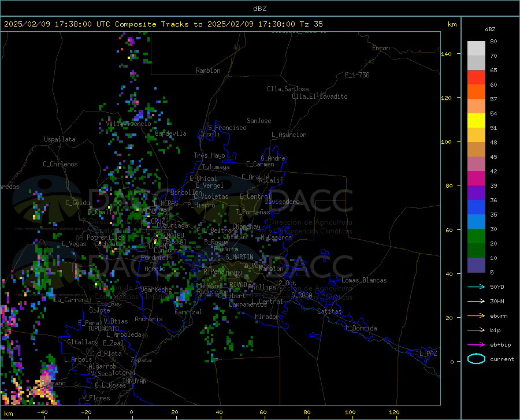Image resolution: width=520 pixels, height=420 pixels.
Task: Pick the dark orange swatch below red
Action: [476, 91]
